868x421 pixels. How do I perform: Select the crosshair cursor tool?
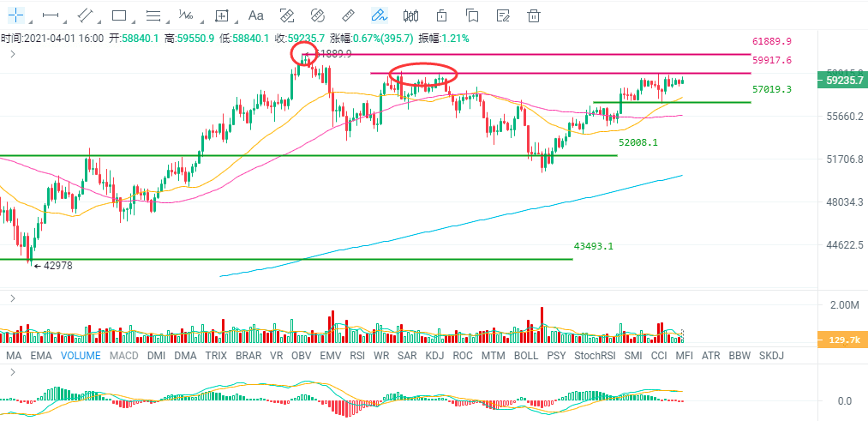[16, 15]
